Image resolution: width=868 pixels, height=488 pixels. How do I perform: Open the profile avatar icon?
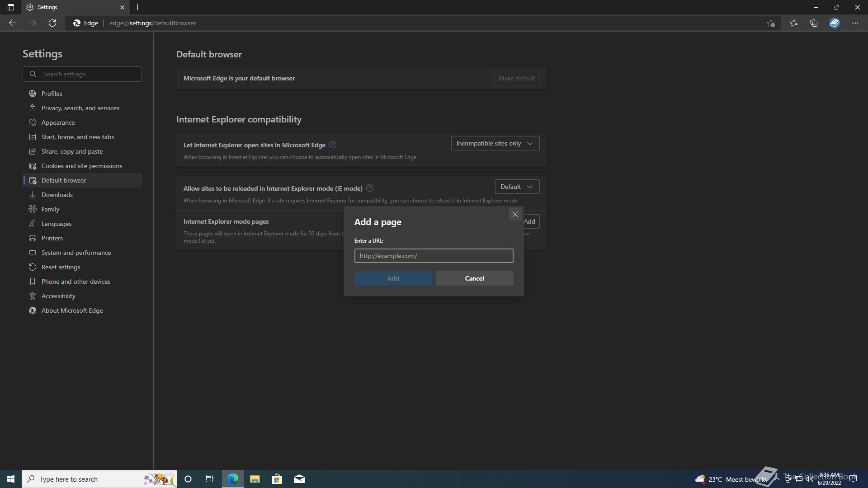pyautogui.click(x=835, y=23)
